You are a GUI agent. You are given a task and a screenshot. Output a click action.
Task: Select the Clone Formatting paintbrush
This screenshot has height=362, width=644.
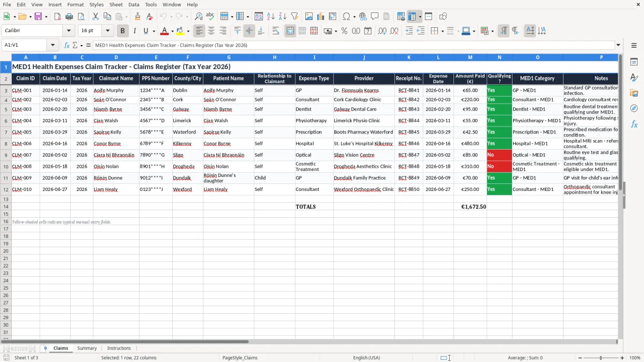138,17
